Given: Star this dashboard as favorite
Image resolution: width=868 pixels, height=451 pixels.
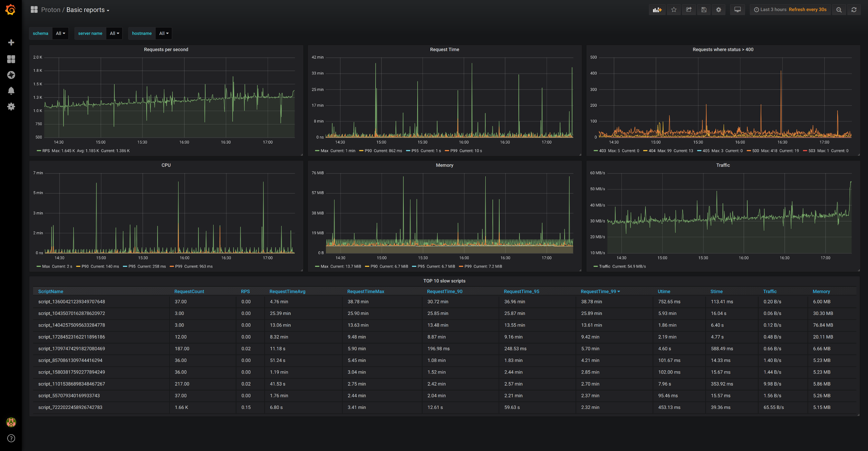Looking at the screenshot, I should pyautogui.click(x=674, y=10).
